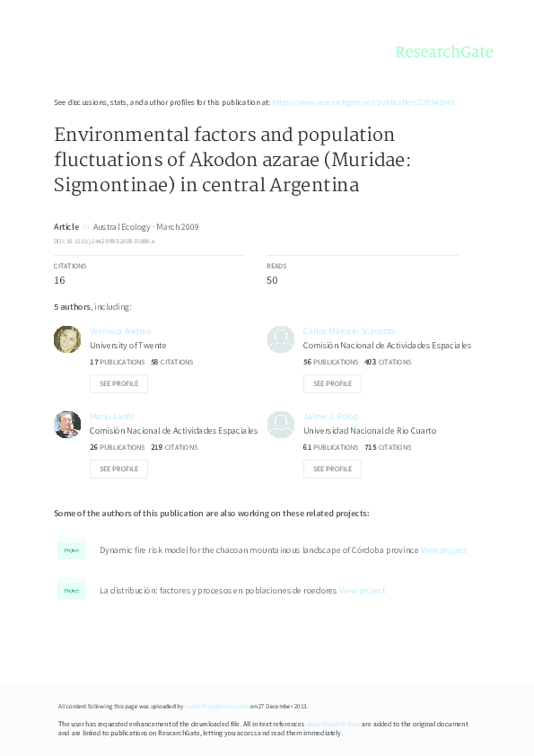Open Jaime J. Polop's avatar

tap(280, 425)
